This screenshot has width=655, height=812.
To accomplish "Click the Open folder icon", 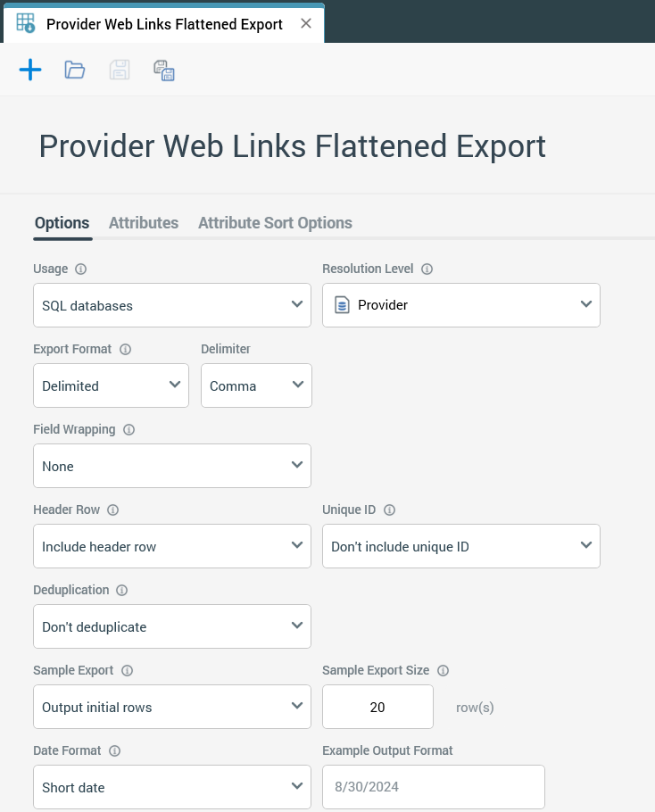I will point(75,70).
